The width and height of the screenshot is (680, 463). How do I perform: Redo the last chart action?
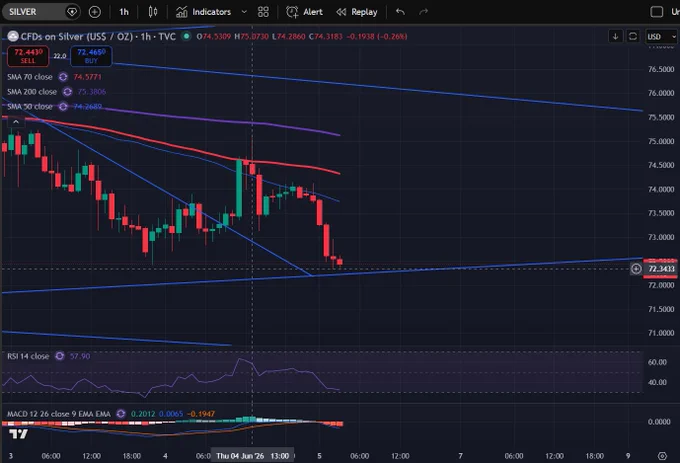coord(423,12)
